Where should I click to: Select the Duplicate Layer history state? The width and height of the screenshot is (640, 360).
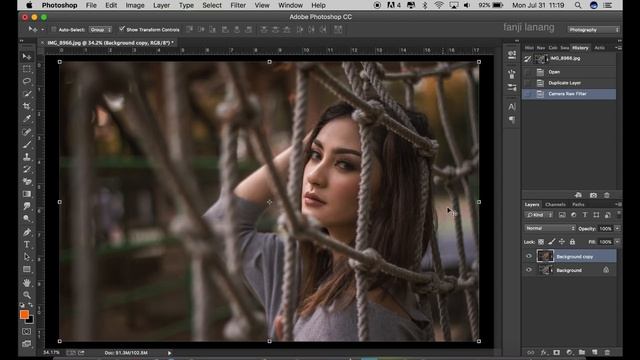[569, 83]
